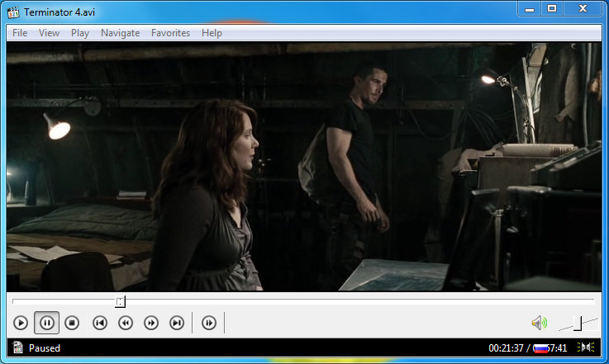This screenshot has width=609, height=364.
Task: Step forward one frame
Action: click(209, 323)
